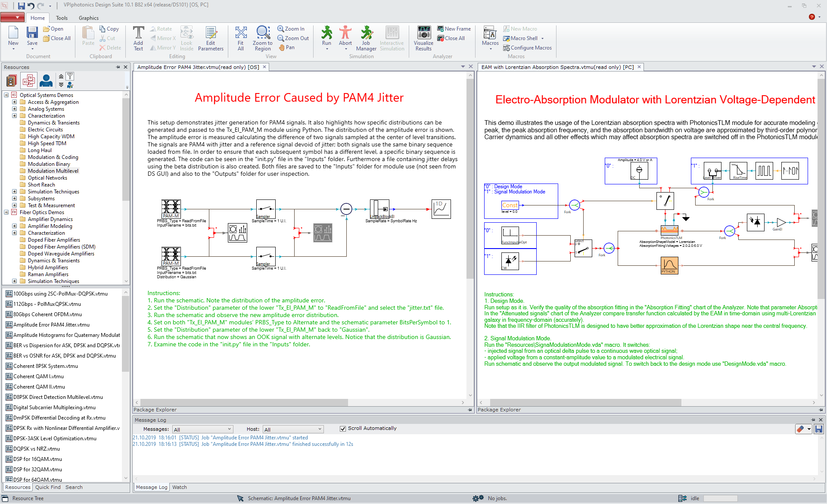Screen dimensions: 827x504
Task: Click Copy in Clipboard group
Action: (109, 29)
